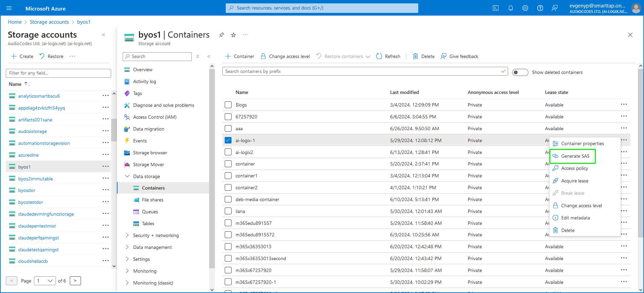Open Events in resource menu
This screenshot has height=293, width=644.
pyautogui.click(x=140, y=141)
